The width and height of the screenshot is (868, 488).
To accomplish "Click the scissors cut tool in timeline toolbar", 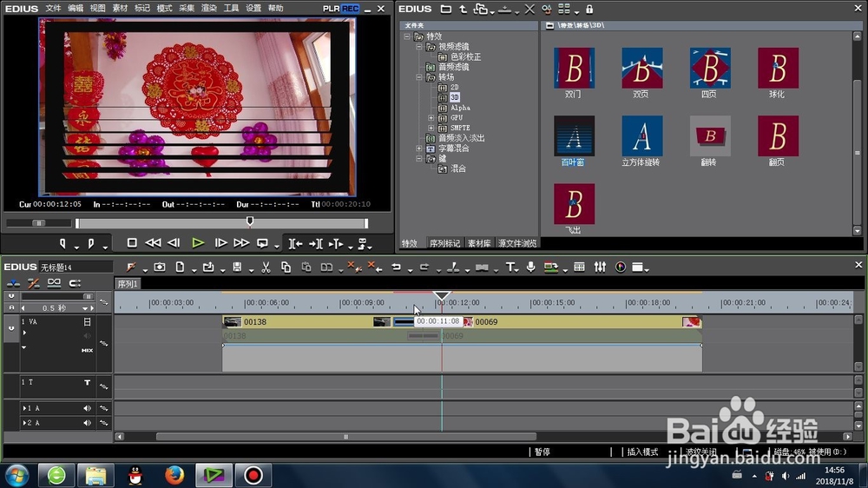I will [x=266, y=267].
